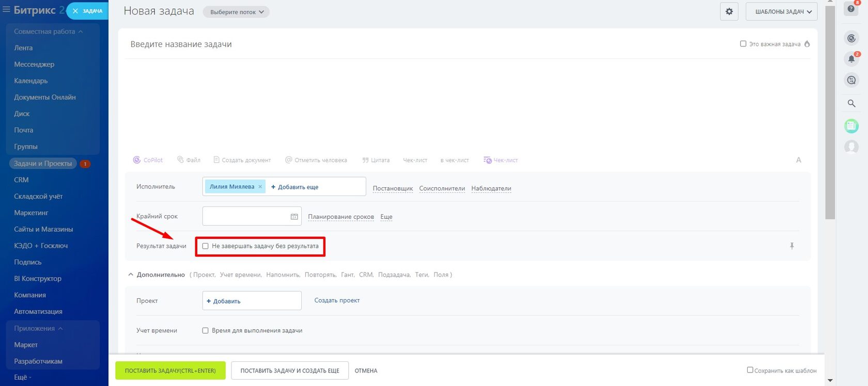Click Создать проект link
The height and width of the screenshot is (386, 868).
click(x=337, y=300)
